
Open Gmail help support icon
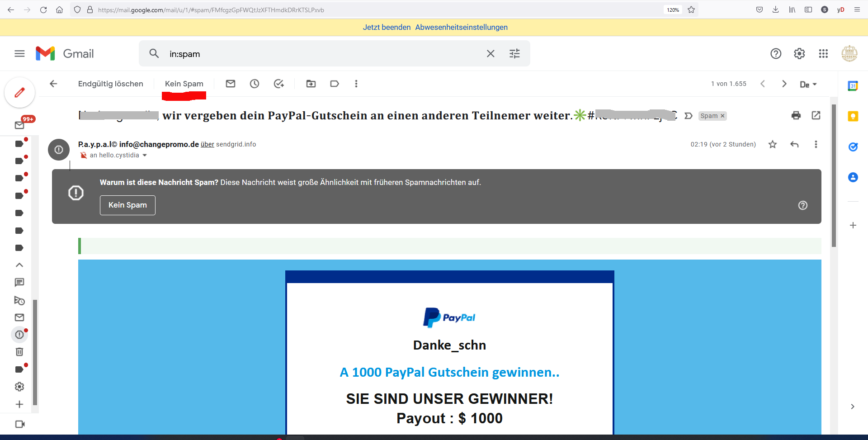point(776,54)
